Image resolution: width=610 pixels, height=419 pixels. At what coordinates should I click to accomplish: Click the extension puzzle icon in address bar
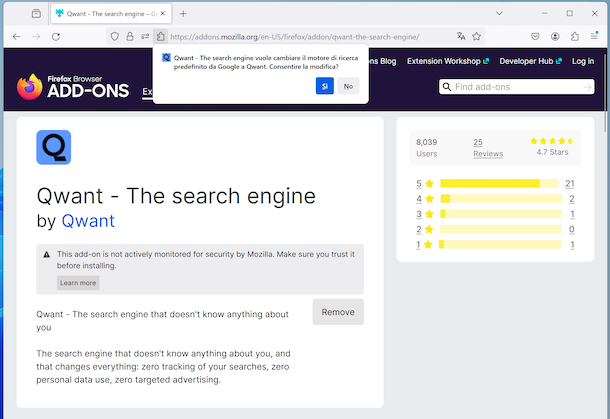(x=160, y=37)
